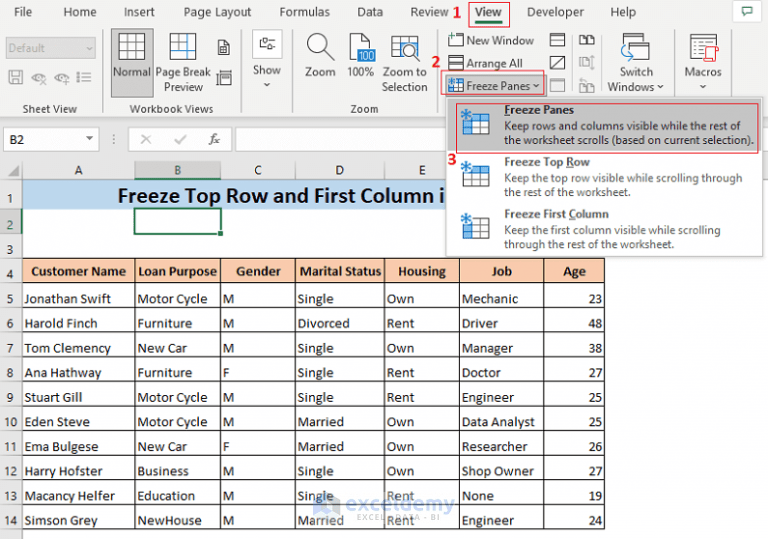Click the sheet view Options list icon

84,77
